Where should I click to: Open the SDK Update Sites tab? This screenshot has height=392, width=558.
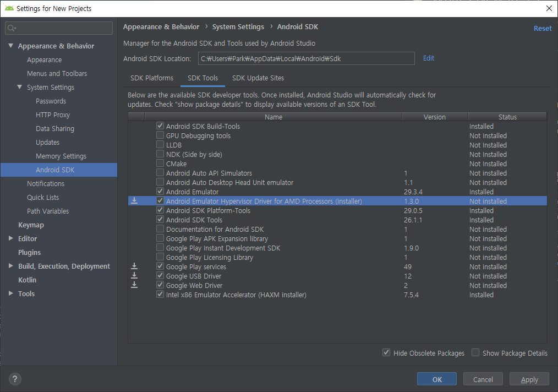coord(258,78)
